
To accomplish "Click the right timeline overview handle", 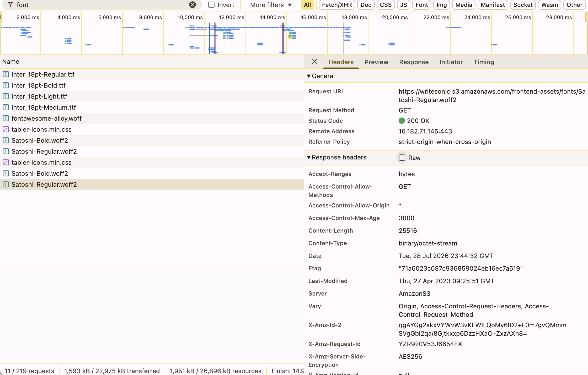I will (586, 17).
